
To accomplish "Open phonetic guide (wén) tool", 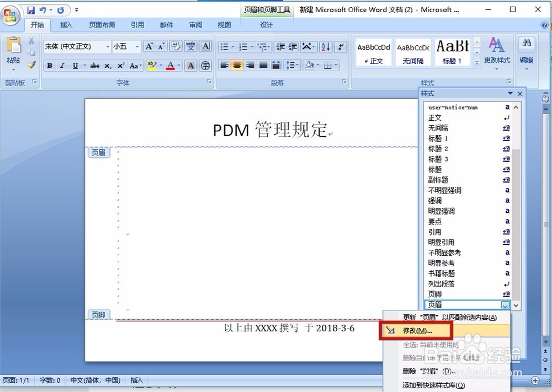I will (191, 46).
